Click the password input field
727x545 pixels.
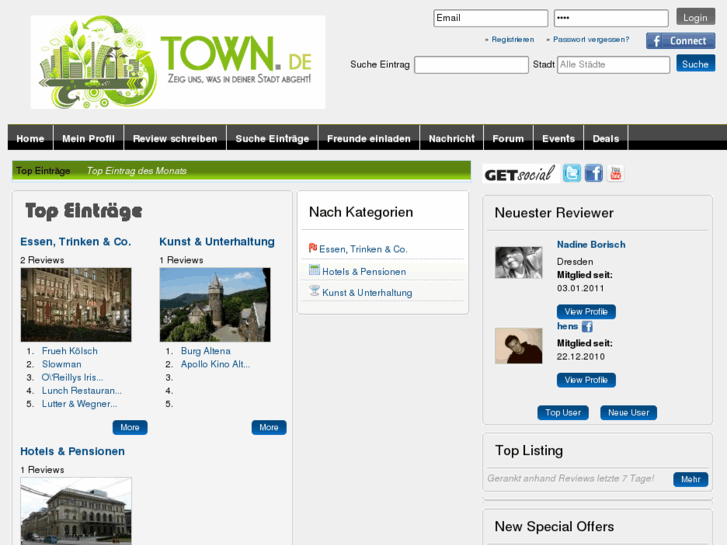pyautogui.click(x=611, y=18)
